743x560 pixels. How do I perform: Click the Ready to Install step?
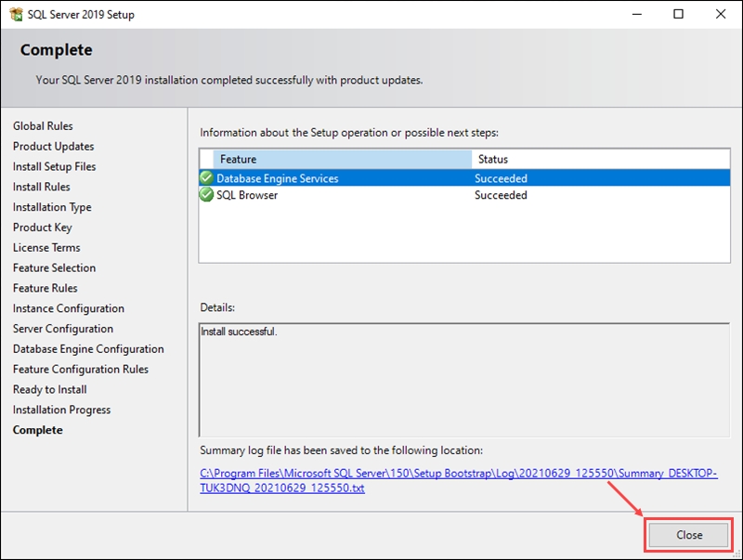(50, 390)
